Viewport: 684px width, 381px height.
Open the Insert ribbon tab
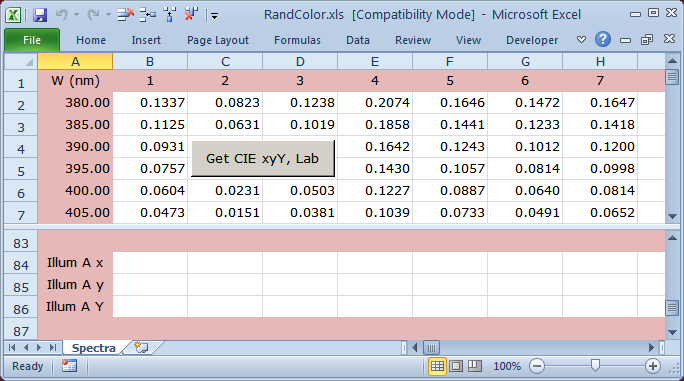coord(146,40)
